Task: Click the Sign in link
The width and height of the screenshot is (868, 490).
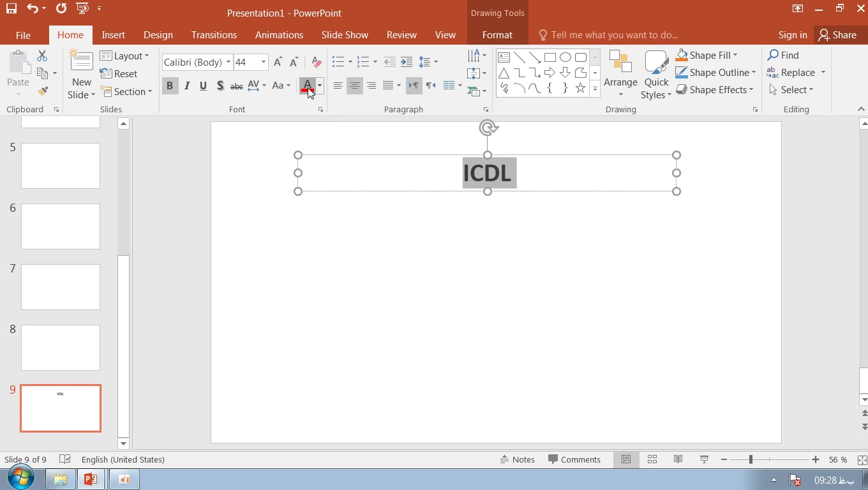Action: [793, 35]
